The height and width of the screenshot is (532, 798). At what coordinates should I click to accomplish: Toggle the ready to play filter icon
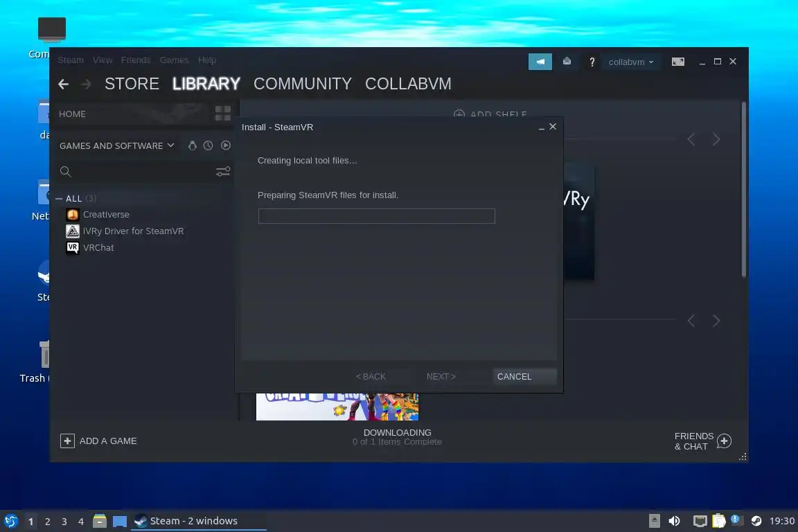pos(225,145)
